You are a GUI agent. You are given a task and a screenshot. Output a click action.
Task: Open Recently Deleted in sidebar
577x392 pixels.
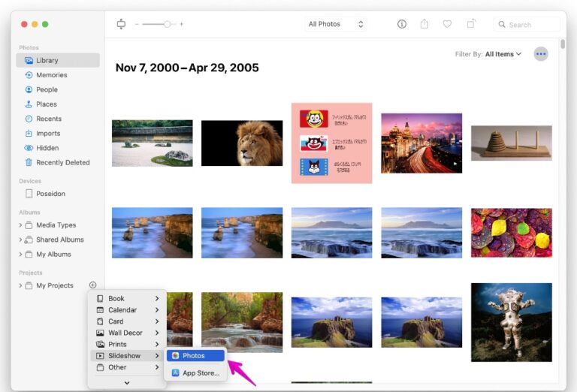pyautogui.click(x=62, y=162)
